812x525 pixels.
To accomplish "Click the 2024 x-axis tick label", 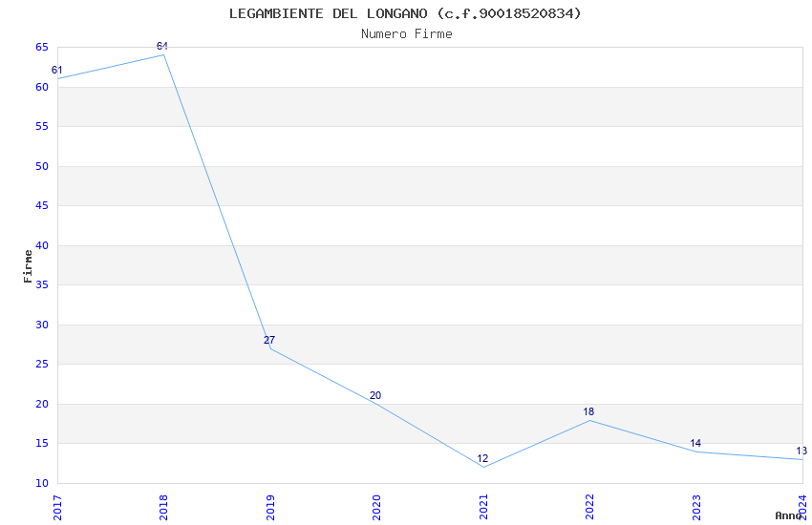I will pyautogui.click(x=802, y=508).
